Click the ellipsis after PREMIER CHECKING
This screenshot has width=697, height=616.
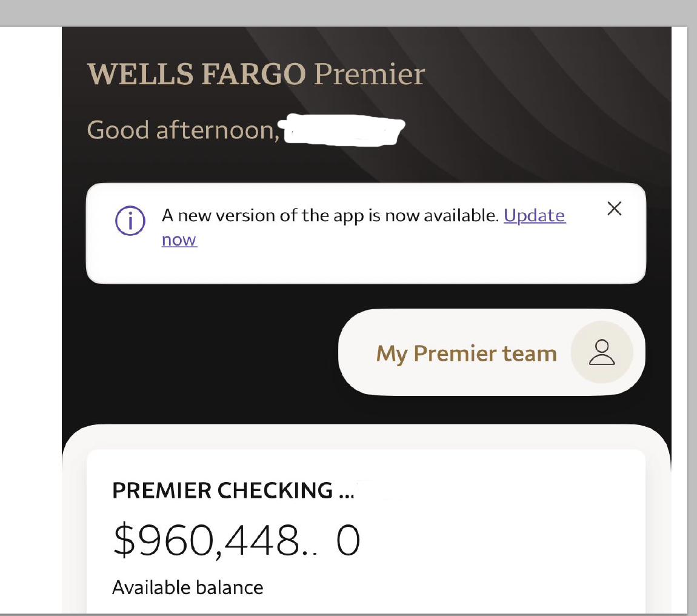tap(344, 491)
